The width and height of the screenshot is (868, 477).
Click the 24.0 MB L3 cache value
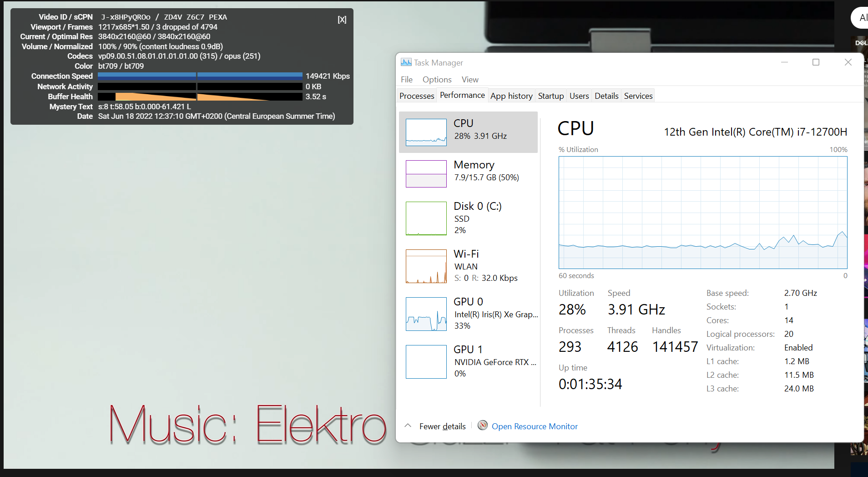click(799, 389)
